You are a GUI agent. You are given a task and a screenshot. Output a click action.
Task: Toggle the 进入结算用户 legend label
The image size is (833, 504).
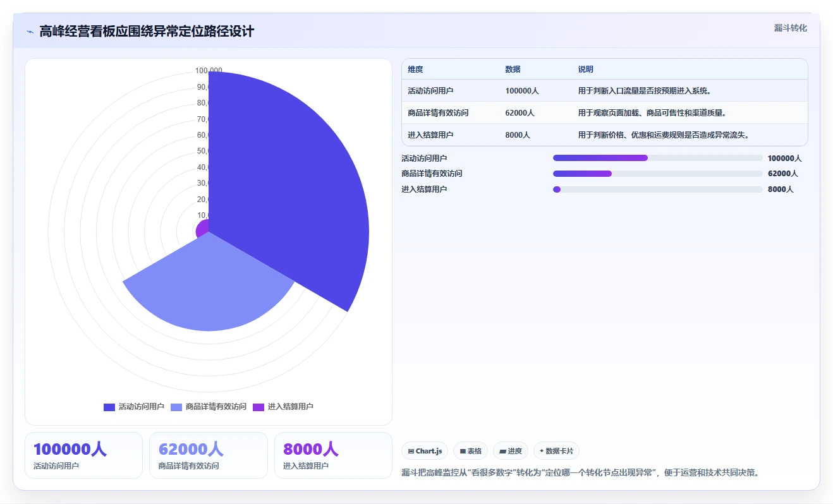point(291,407)
